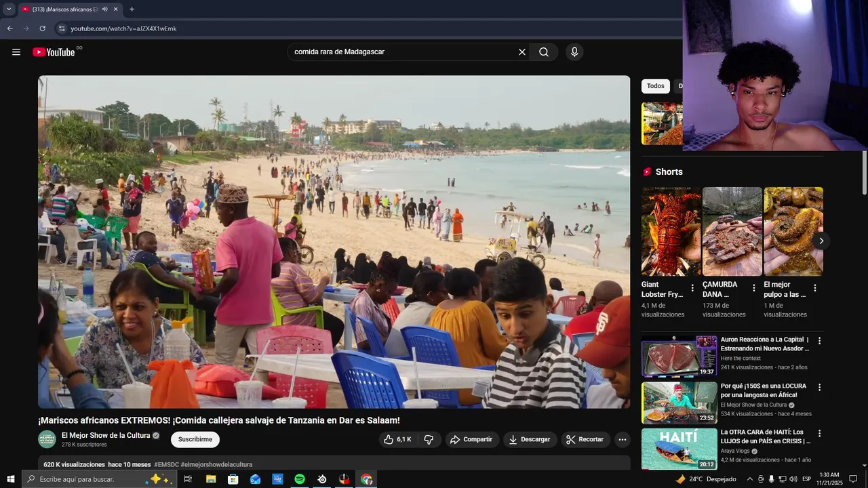Open weather widget 24°C Despejado
Image resolution: width=868 pixels, height=488 pixels.
[x=705, y=479]
